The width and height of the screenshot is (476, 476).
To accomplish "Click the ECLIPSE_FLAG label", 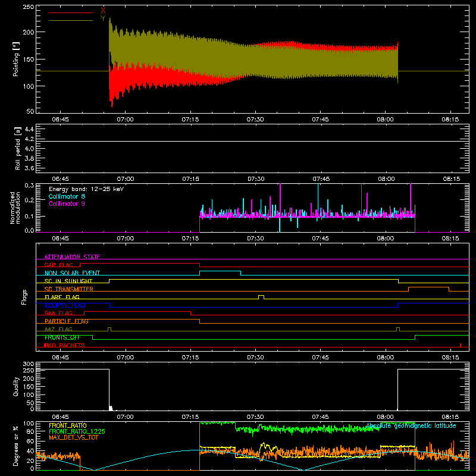I will tap(65, 305).
